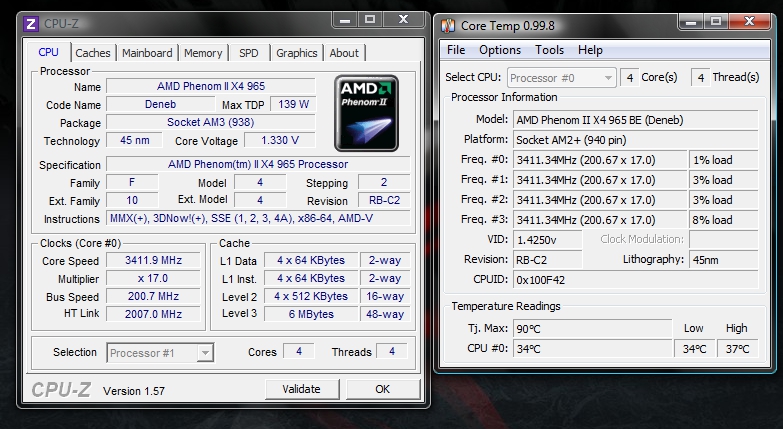
Task: Show the About tab in CPU-Z
Action: 344,53
